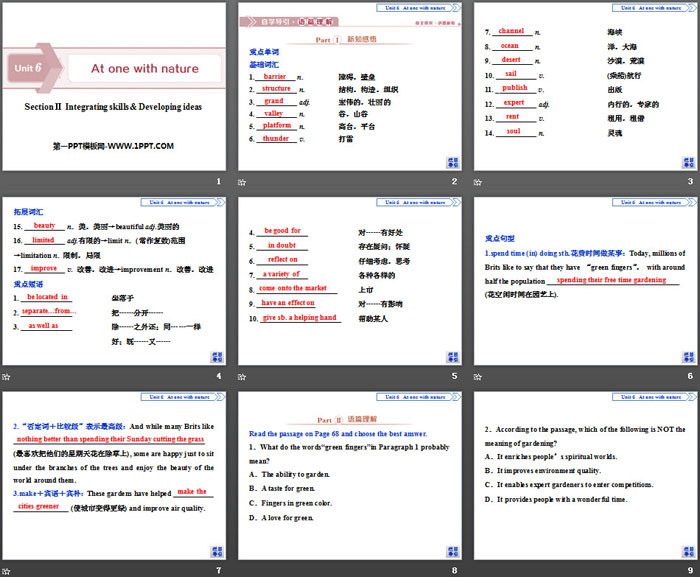Click the WWW.1PPT.COM text on slide 1
The image size is (700, 577).
coord(115,146)
